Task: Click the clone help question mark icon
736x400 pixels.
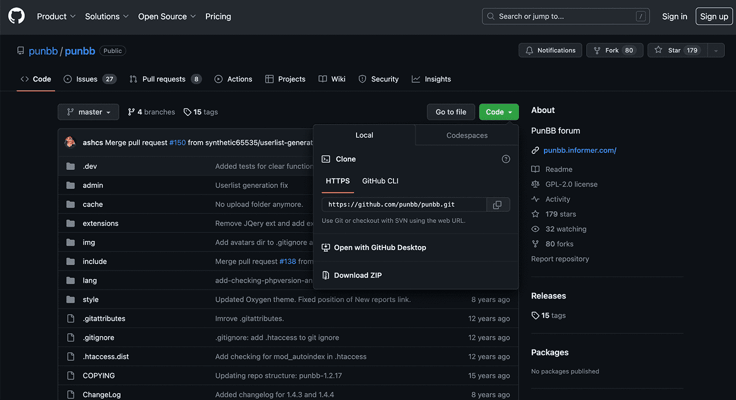Action: [x=505, y=159]
